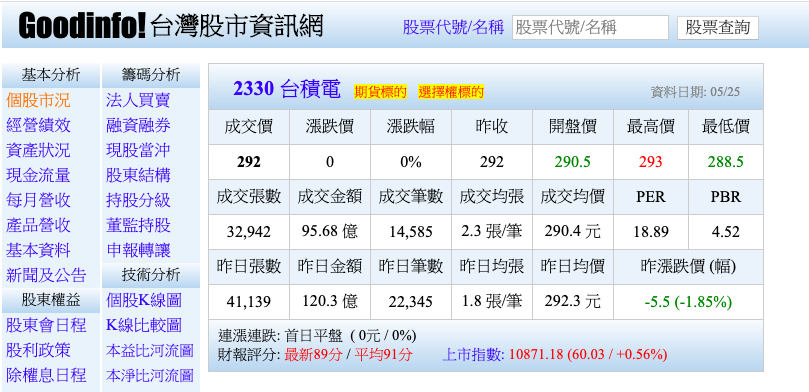The image size is (809, 392).
Task: Open 產品營收 link
Action: [x=38, y=225]
